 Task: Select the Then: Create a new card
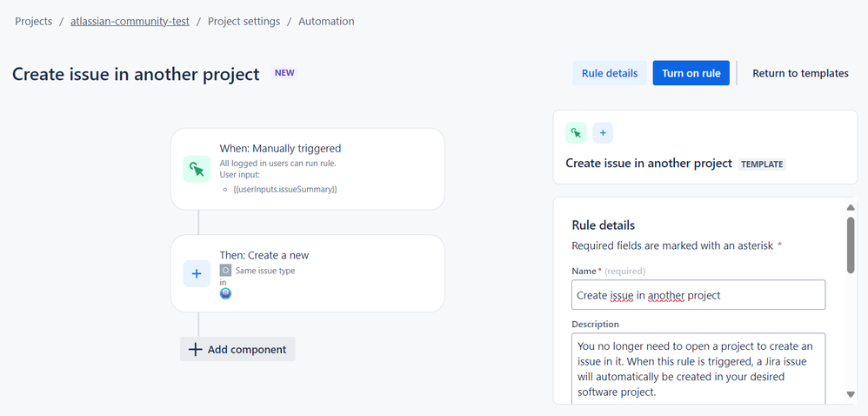308,273
